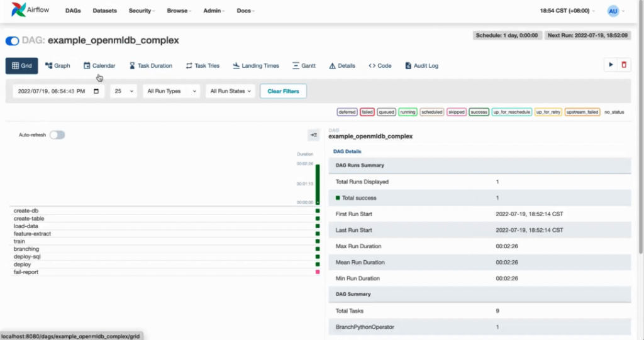The height and width of the screenshot is (340, 644).
Task: Select the feature-extract task row
Action: point(164,234)
